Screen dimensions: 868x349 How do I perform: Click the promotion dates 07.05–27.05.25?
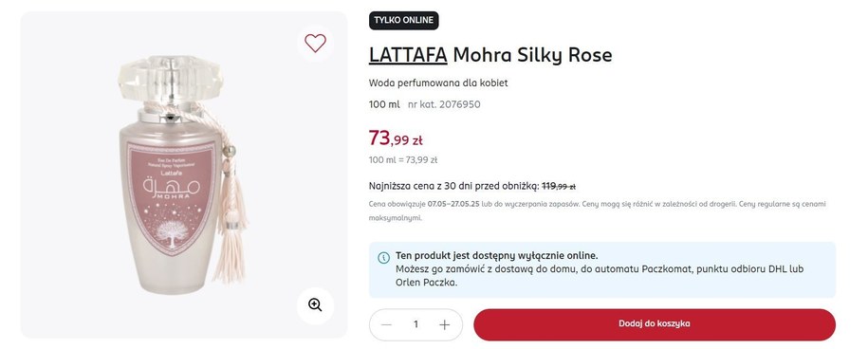(453, 204)
